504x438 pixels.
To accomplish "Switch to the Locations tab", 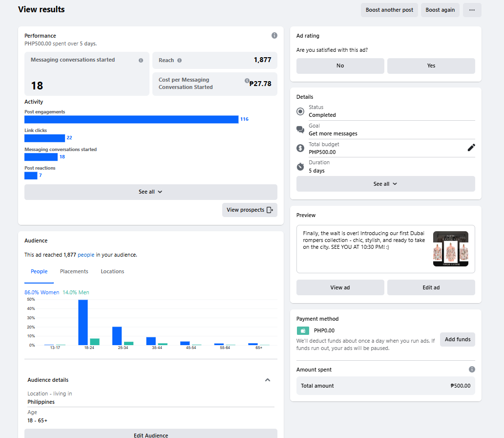I will (x=112, y=271).
